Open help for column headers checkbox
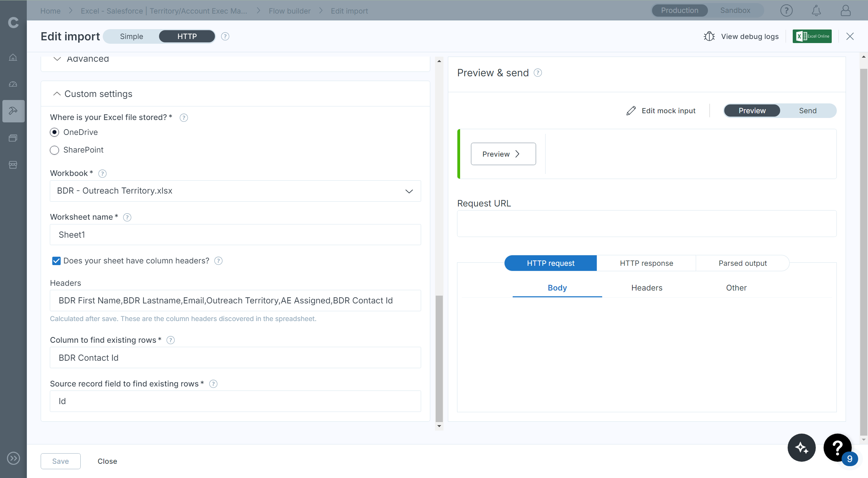Image resolution: width=868 pixels, height=478 pixels. 219,261
